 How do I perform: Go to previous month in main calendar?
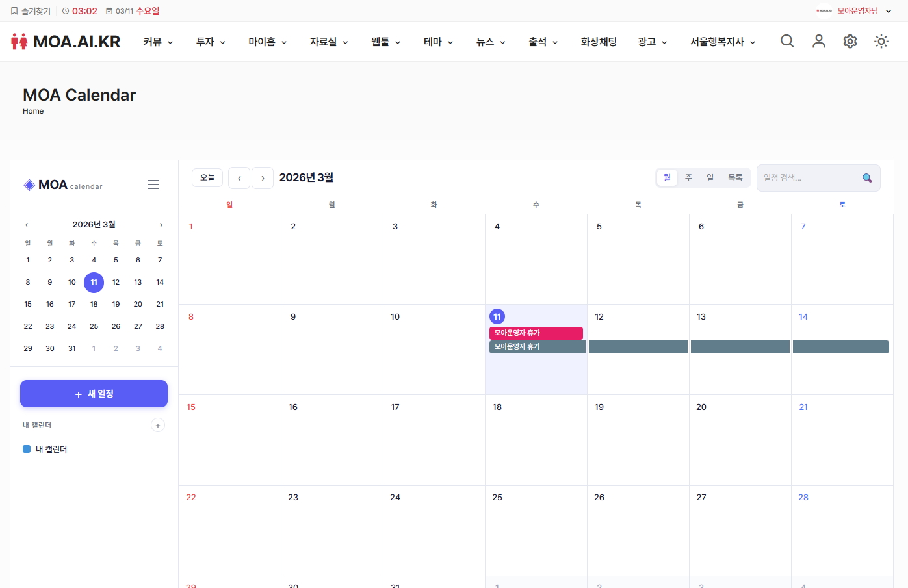pyautogui.click(x=239, y=178)
